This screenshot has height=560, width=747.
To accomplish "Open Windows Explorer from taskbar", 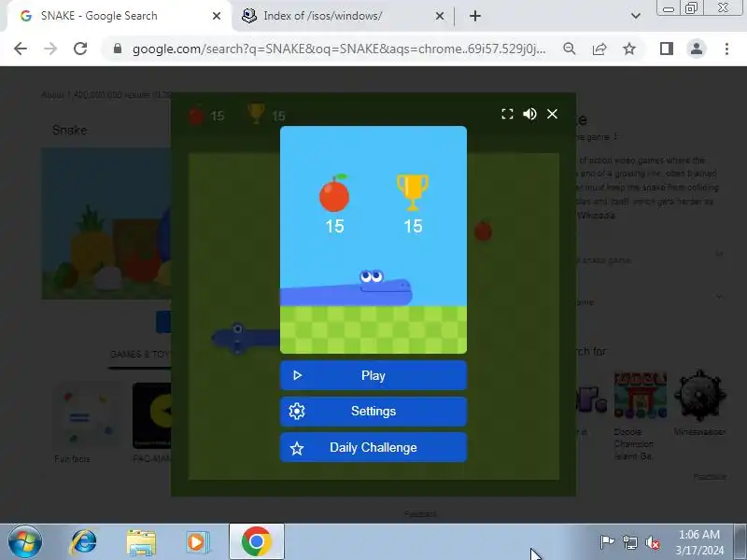I will pyautogui.click(x=141, y=542).
